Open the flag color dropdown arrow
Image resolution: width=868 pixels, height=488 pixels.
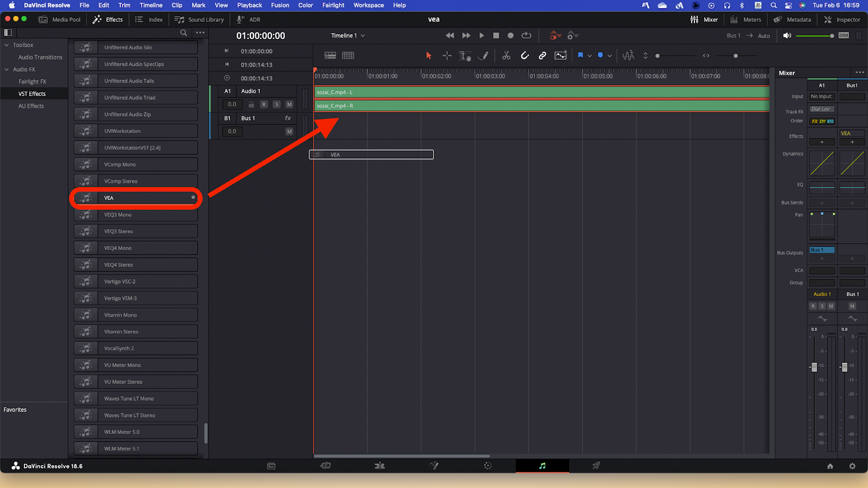pyautogui.click(x=590, y=56)
